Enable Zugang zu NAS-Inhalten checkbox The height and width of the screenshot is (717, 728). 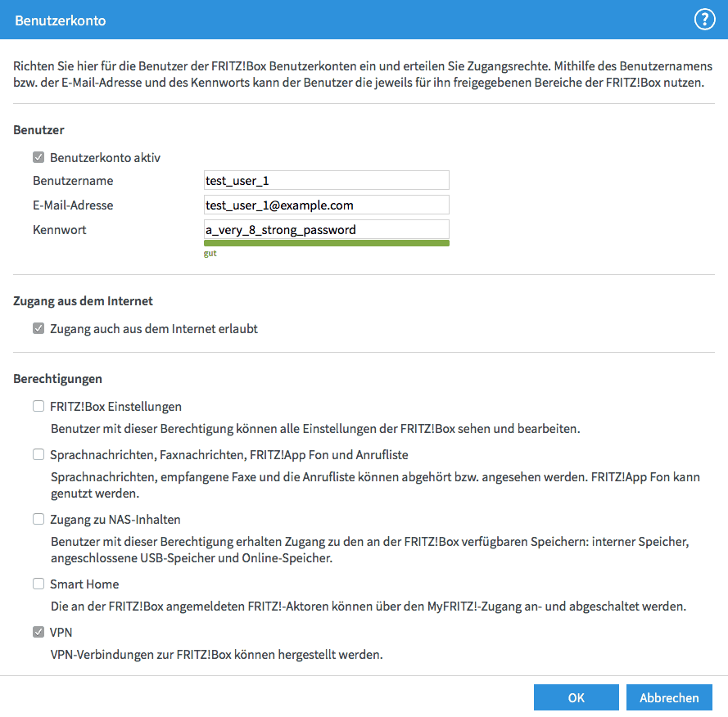(38, 519)
